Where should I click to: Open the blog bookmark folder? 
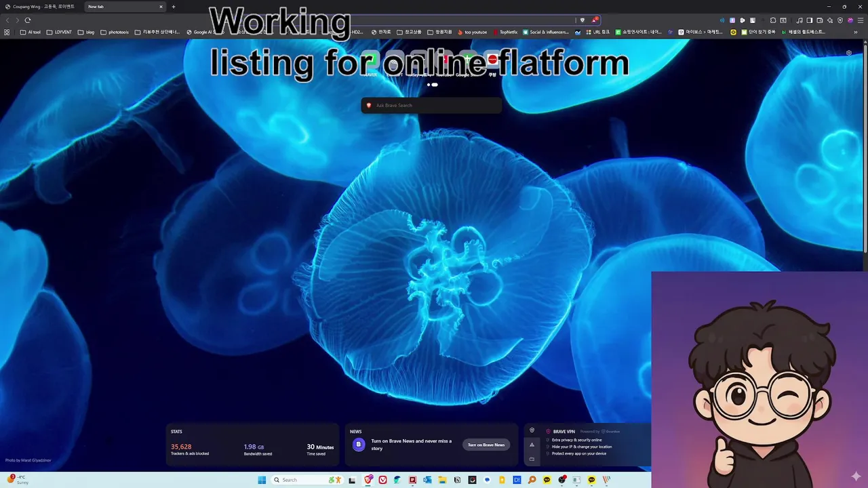(x=86, y=32)
